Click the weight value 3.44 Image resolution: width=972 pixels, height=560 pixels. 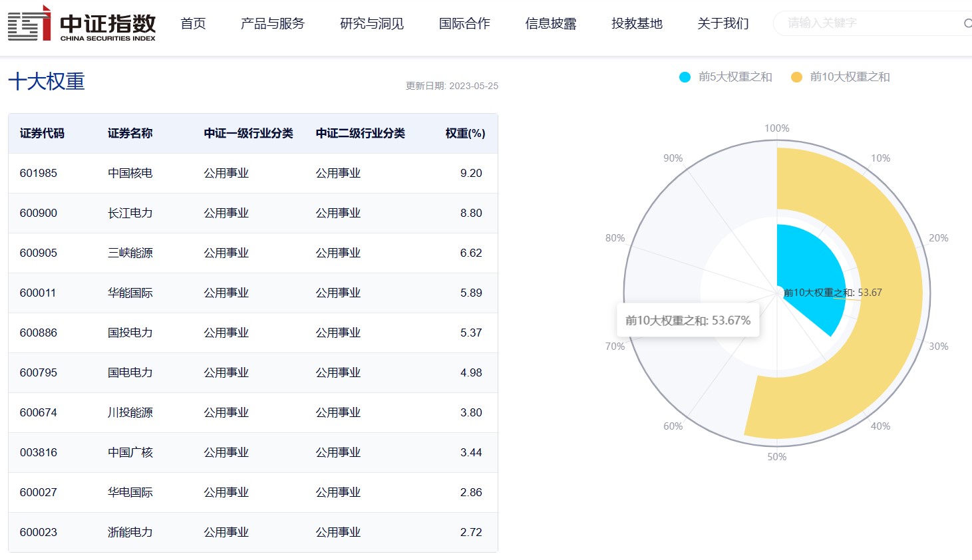(471, 453)
